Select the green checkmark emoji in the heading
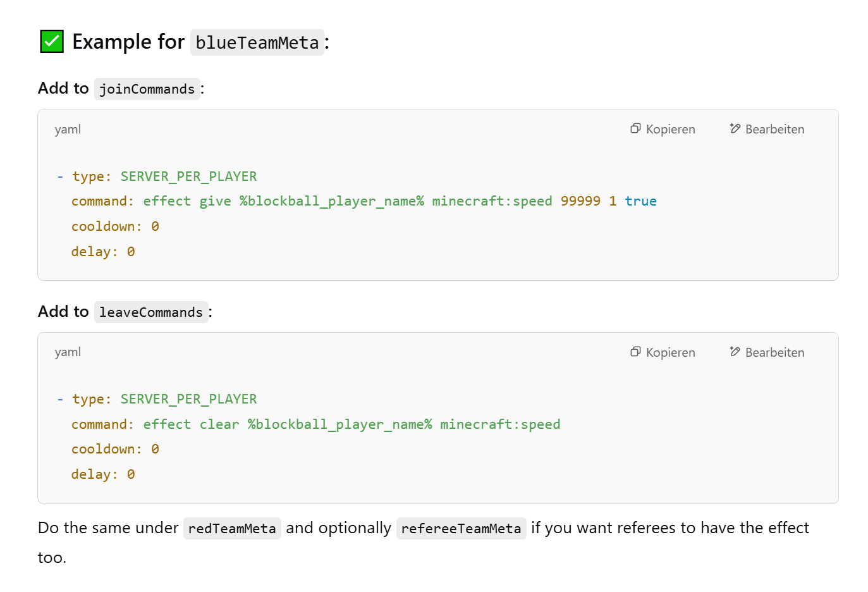This screenshot has height=592, width=868. [51, 41]
